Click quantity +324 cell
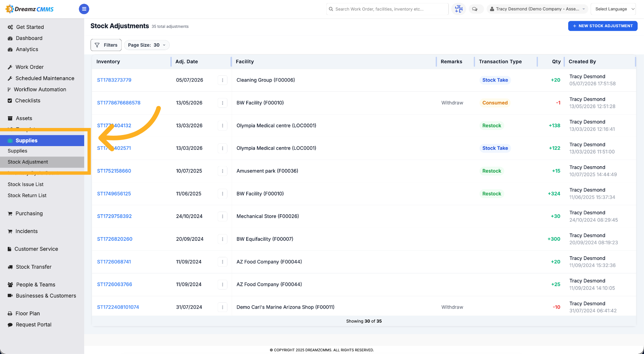The width and height of the screenshot is (644, 354). tap(554, 193)
